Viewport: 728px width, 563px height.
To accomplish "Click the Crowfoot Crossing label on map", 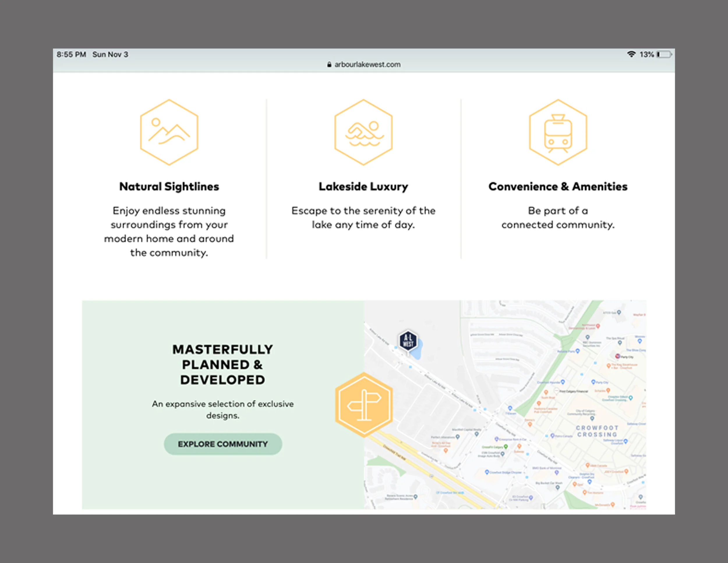I will 597,431.
